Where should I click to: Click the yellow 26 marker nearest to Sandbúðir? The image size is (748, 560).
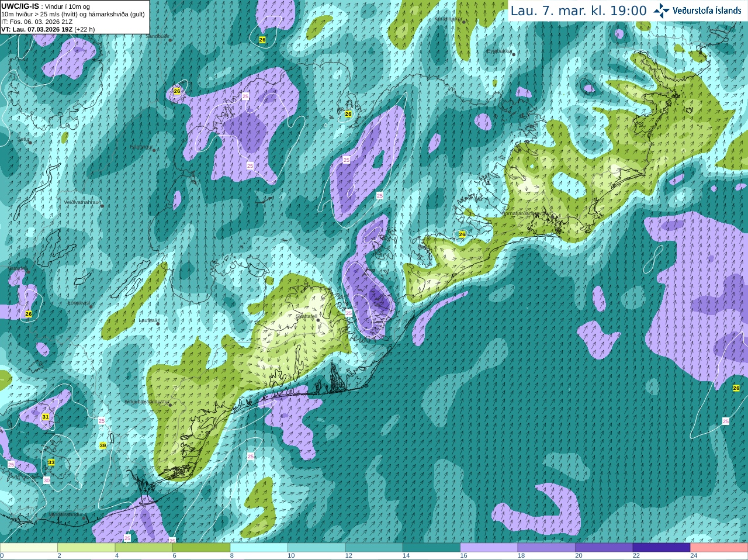click(177, 91)
